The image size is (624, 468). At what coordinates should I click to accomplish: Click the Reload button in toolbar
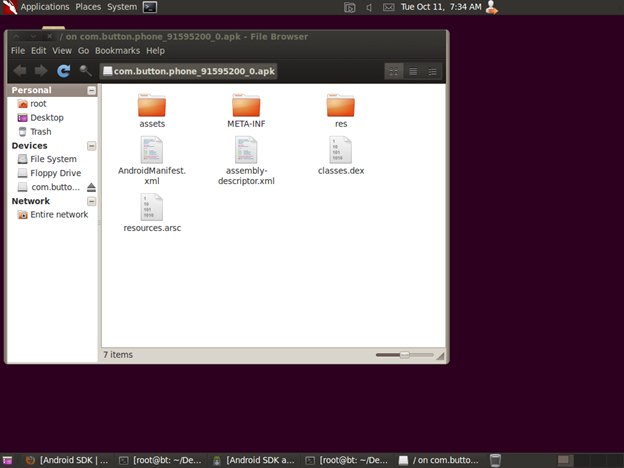click(x=63, y=71)
